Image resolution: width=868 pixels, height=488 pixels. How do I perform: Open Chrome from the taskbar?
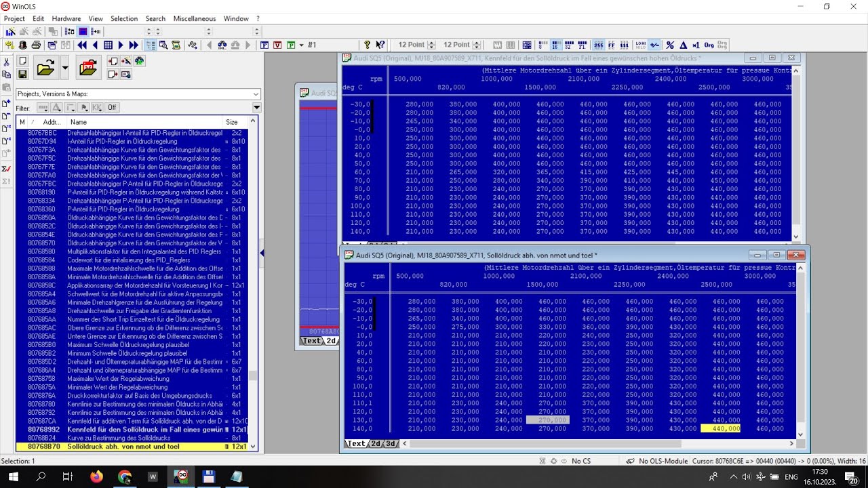(x=124, y=476)
